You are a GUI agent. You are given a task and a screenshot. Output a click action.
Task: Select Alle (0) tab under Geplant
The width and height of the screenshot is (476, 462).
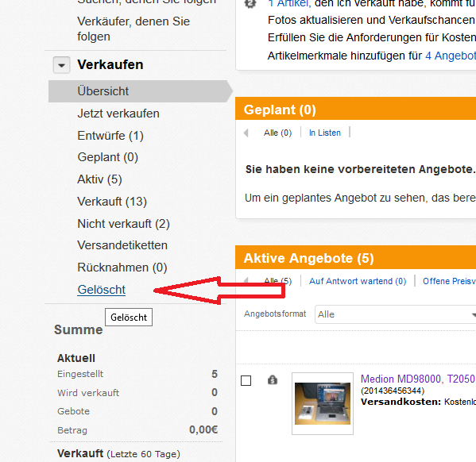tap(277, 133)
